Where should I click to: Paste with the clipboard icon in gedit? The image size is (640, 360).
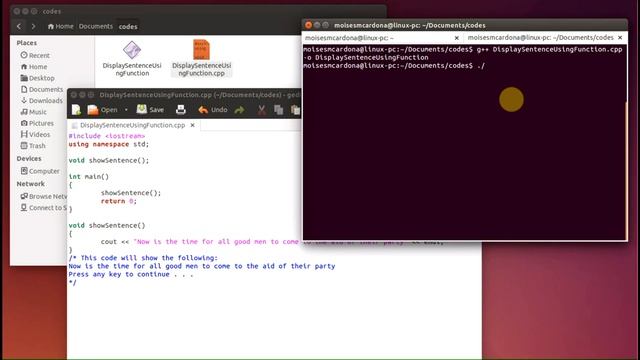(x=296, y=109)
